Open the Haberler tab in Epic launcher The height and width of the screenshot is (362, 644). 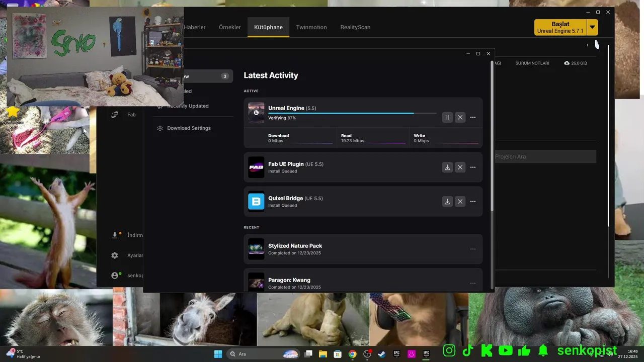click(x=195, y=27)
